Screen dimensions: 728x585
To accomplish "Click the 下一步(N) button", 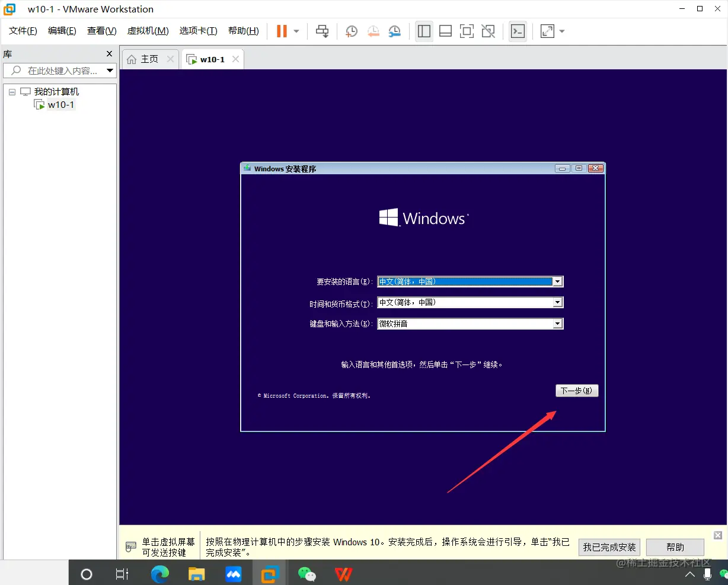I will tap(577, 391).
